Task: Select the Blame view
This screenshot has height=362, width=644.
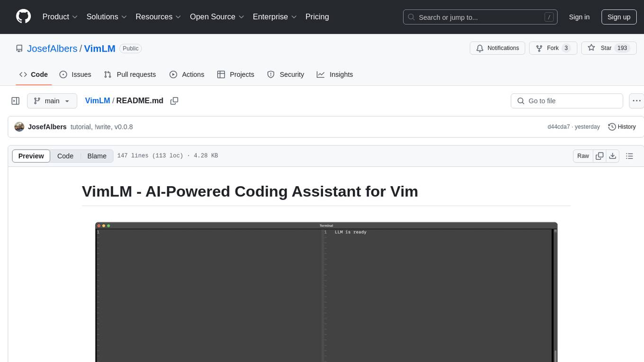Action: 97,156
